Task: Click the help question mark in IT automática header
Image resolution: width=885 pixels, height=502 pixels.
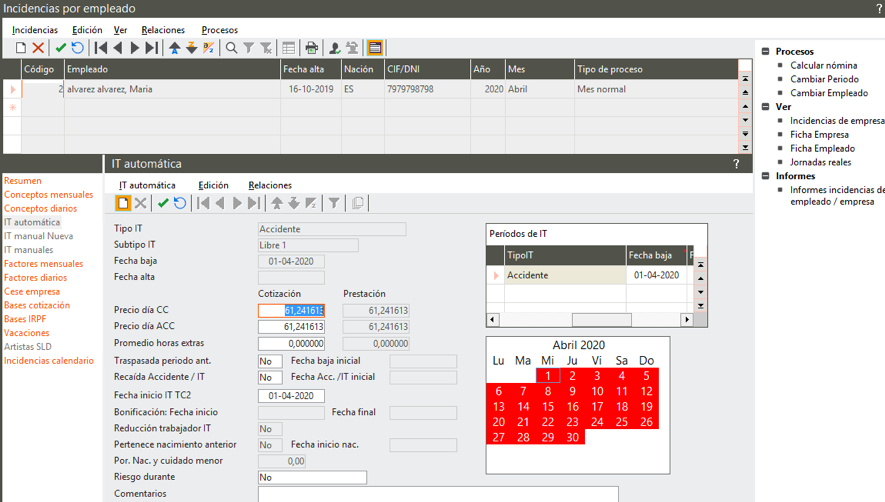Action: [x=736, y=164]
